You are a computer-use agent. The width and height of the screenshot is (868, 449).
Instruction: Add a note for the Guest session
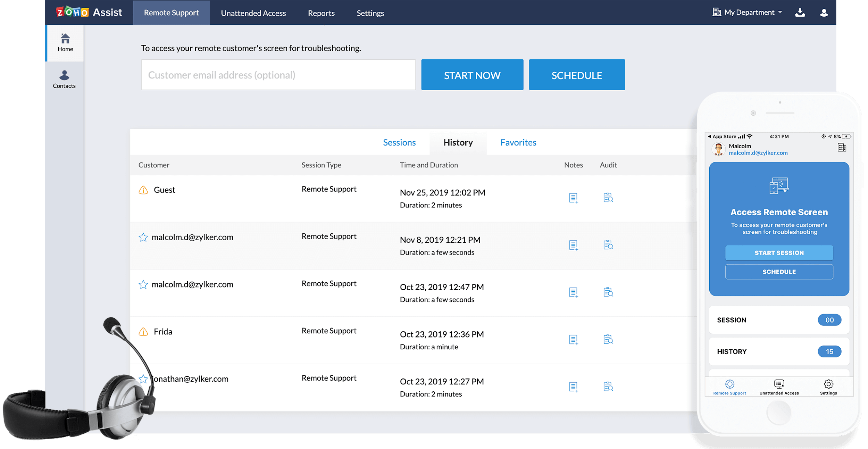pos(573,198)
